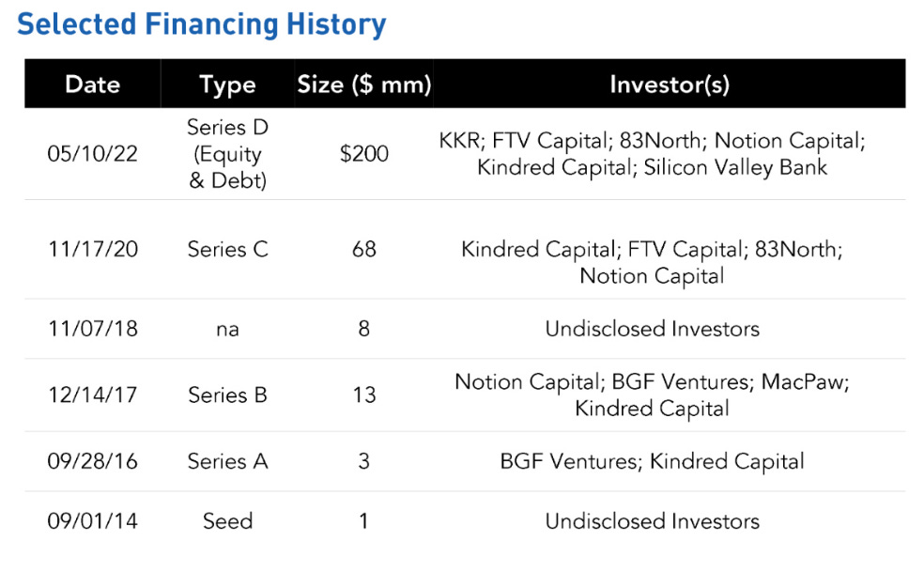Click the Series C type cell
Viewport: 924px width, 573px height.
pos(227,249)
